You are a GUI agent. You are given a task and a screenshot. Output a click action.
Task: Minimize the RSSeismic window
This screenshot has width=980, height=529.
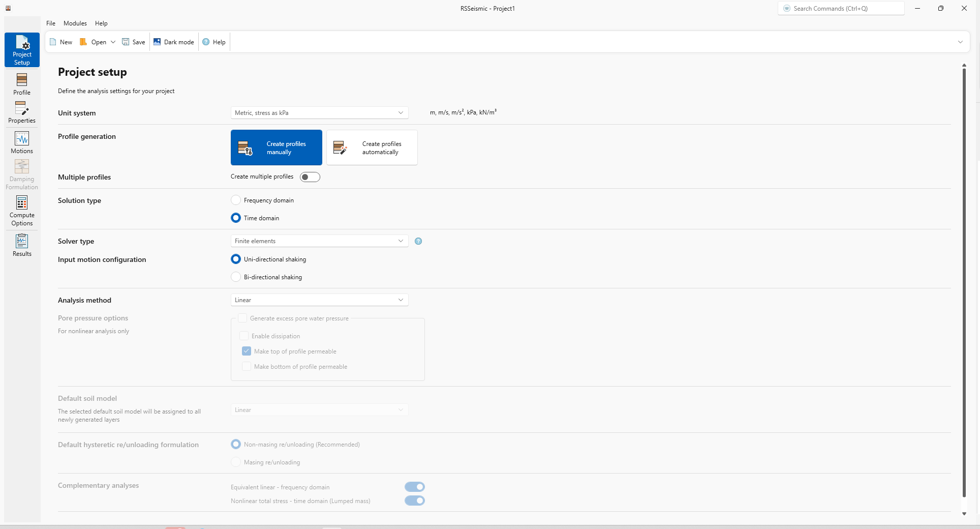[x=917, y=8]
